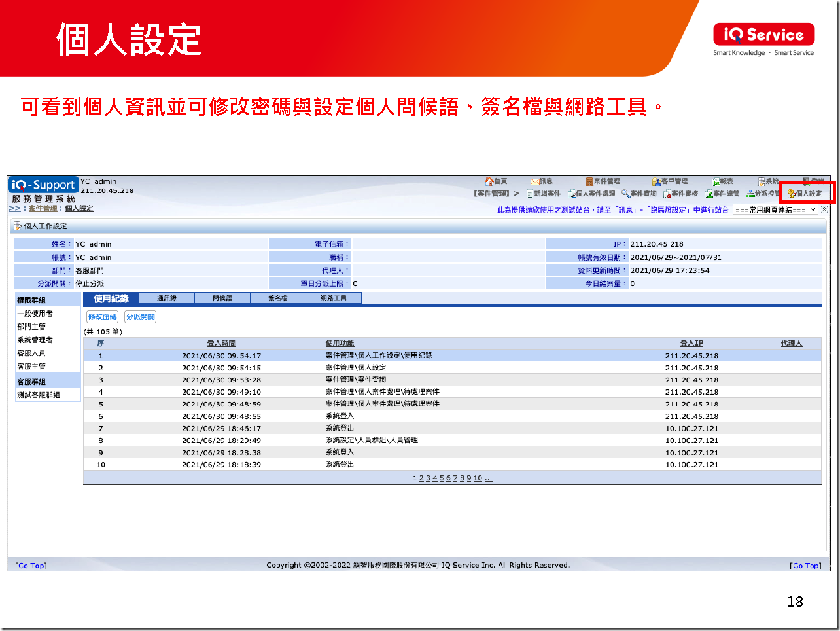This screenshot has height=631, width=840.
Task: Click the 案件管理 breadcrumb link
Action: pos(43,209)
